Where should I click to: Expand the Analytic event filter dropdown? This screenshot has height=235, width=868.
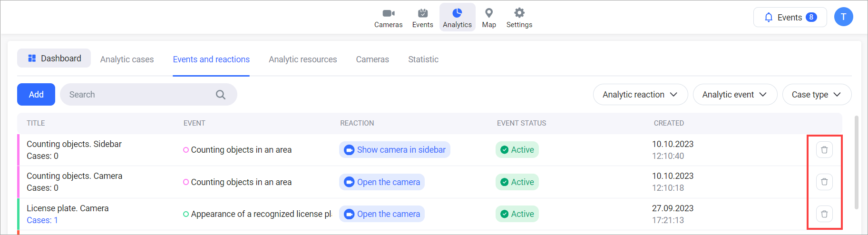pos(734,95)
